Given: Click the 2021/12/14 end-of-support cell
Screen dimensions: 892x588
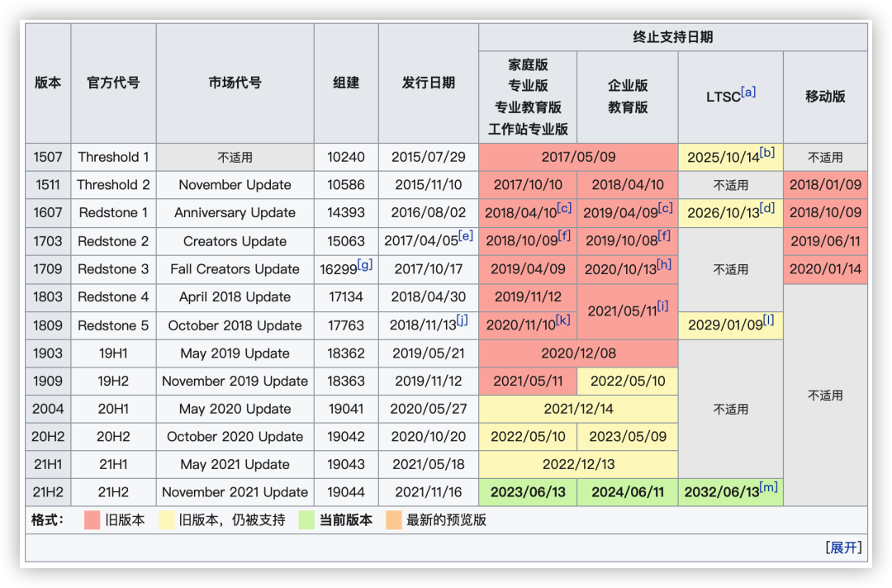Looking at the screenshot, I should tap(578, 409).
